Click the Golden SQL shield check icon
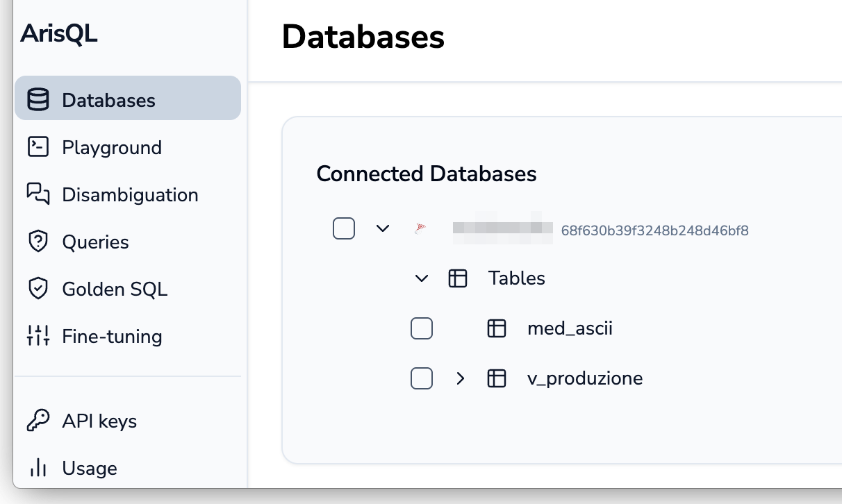Viewport: 842px width, 504px height. [x=38, y=289]
